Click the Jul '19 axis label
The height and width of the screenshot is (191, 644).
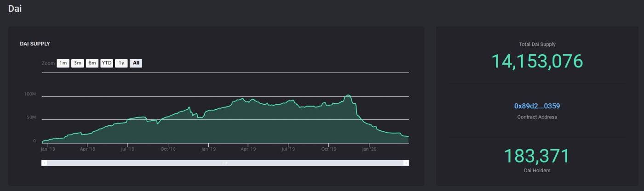[288, 149]
